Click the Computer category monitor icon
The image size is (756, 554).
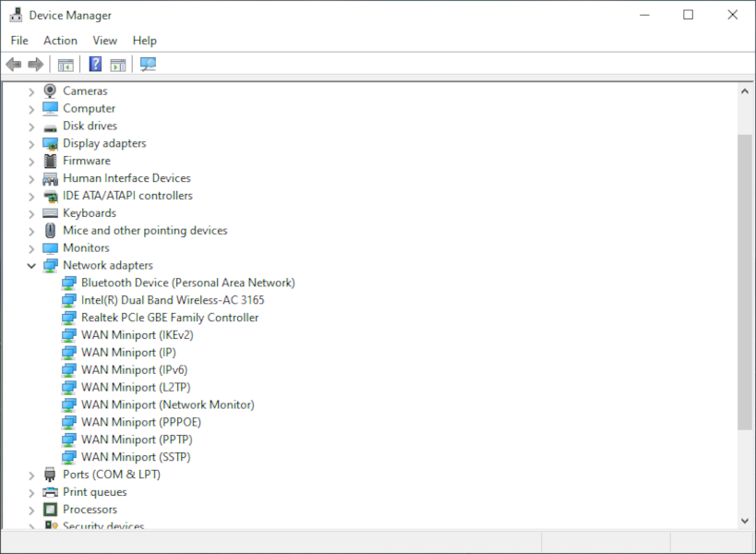click(x=50, y=108)
